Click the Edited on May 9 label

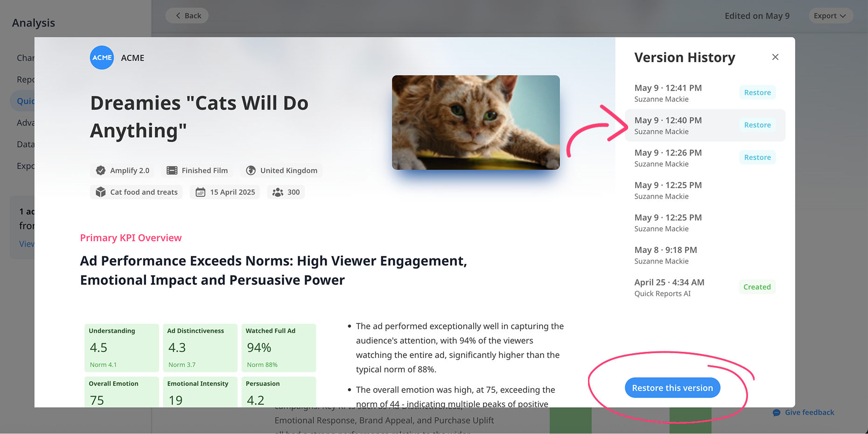pyautogui.click(x=757, y=16)
